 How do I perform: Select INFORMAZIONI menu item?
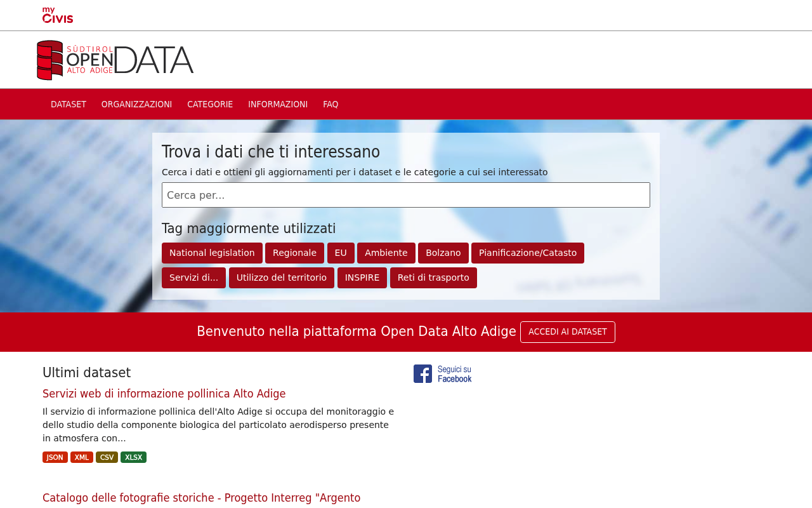pos(278,104)
